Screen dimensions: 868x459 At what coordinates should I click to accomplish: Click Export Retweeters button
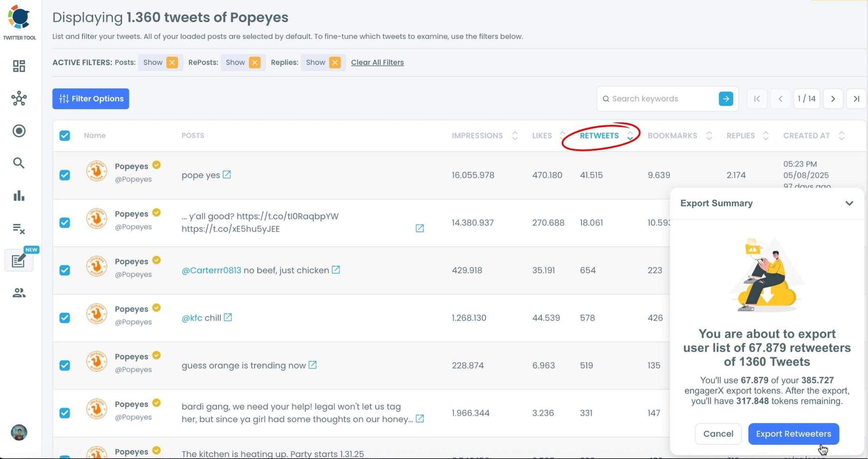click(793, 433)
